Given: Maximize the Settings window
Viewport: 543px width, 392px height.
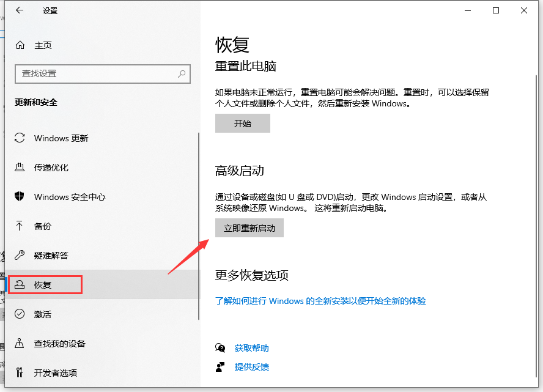Looking at the screenshot, I should pos(496,11).
